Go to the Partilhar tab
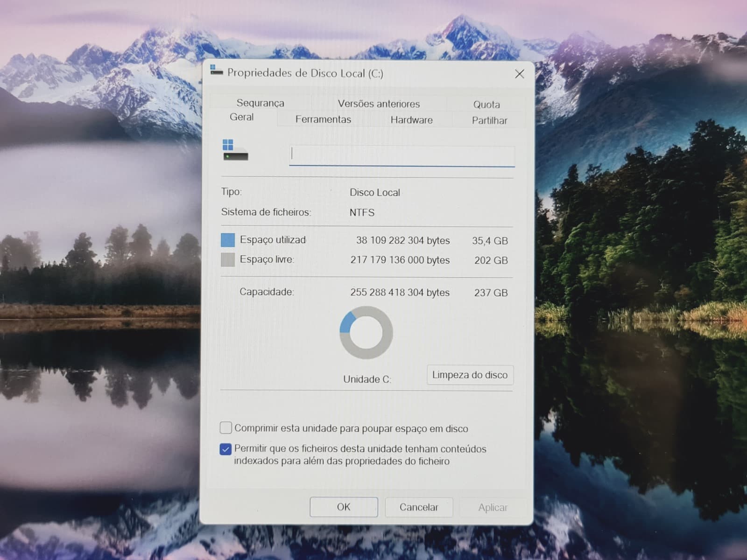 click(x=489, y=120)
